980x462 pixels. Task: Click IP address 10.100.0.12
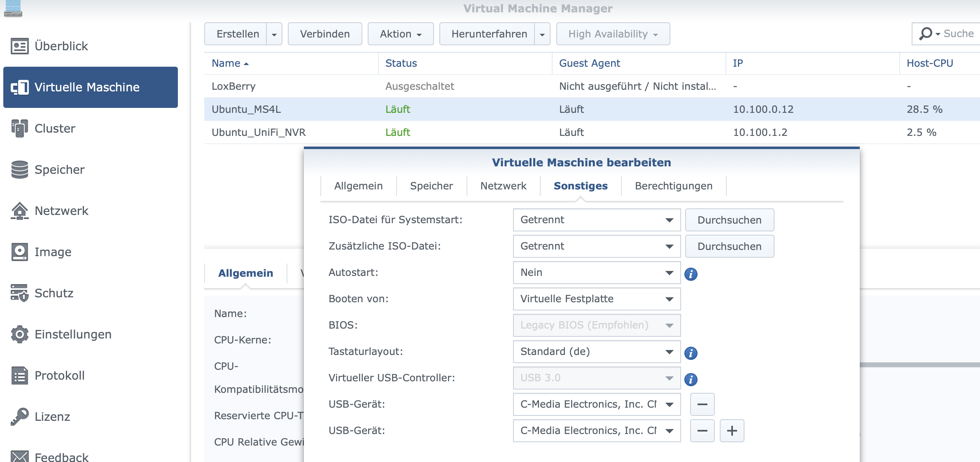[x=763, y=110]
